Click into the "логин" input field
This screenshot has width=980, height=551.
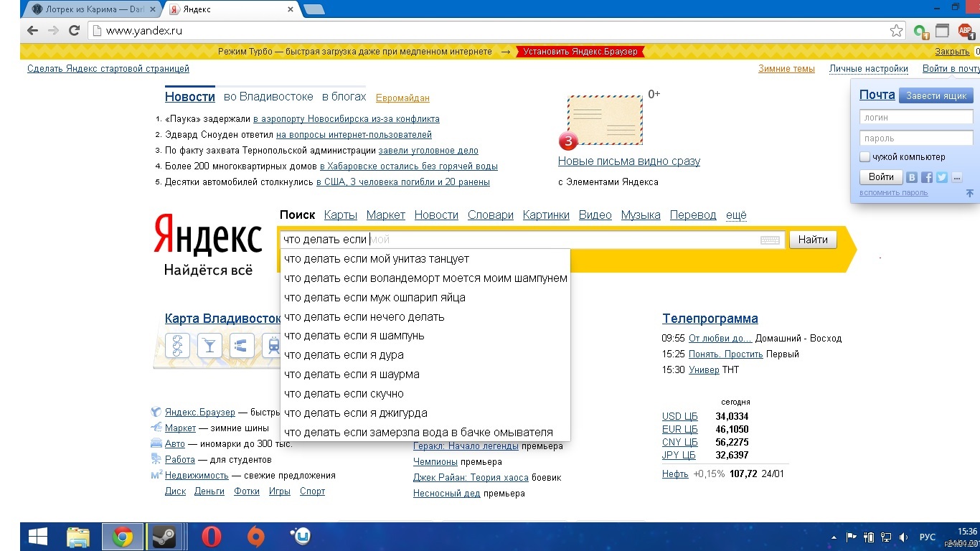915,117
